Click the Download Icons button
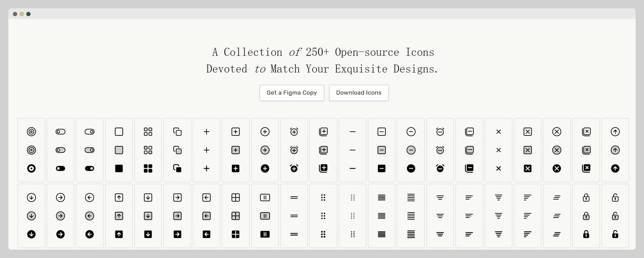Screen dimensions: 644x258 tap(359, 93)
